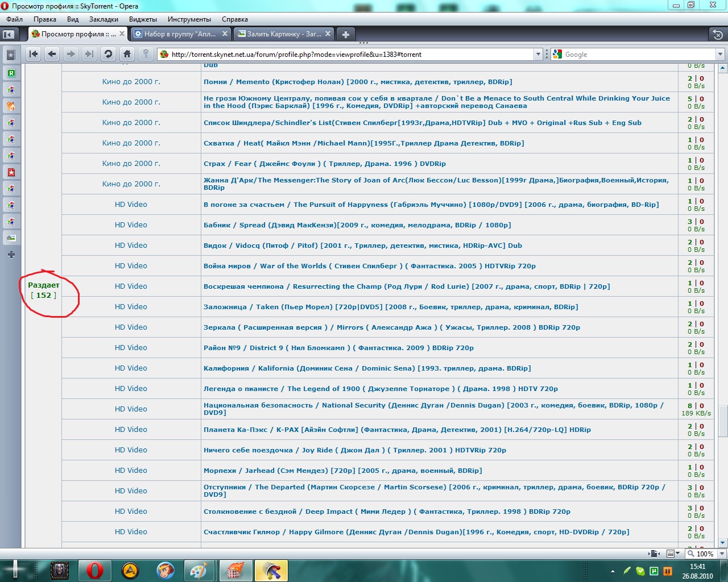Image resolution: width=728 pixels, height=582 pixels.
Task: Toggle fit to width status bar button
Action: coord(655,554)
